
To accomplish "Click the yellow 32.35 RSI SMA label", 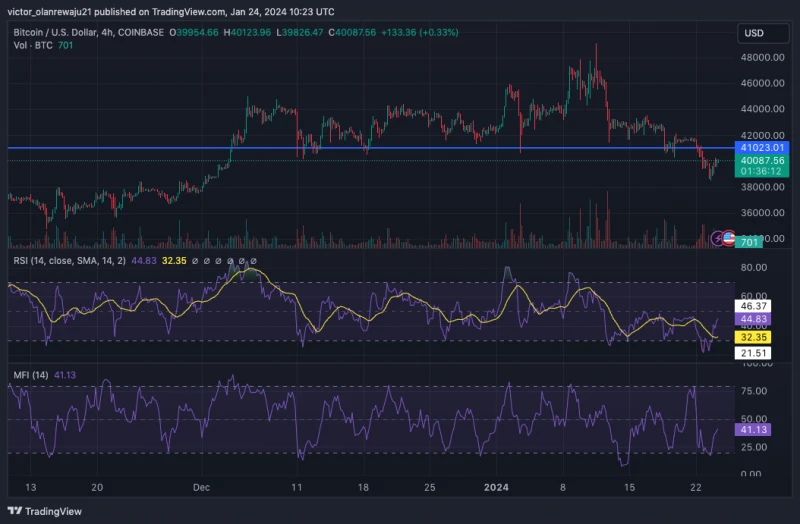I will point(750,338).
